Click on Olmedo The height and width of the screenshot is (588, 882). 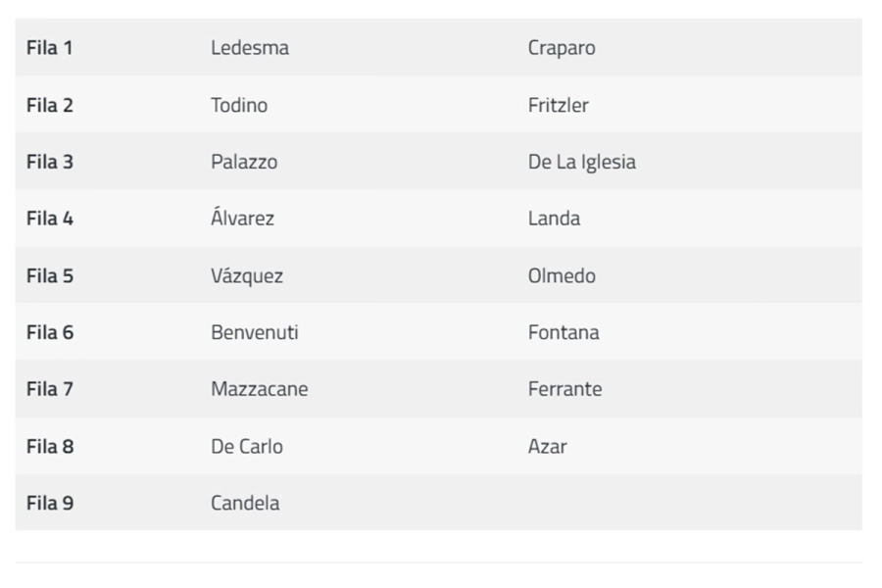[562, 275]
